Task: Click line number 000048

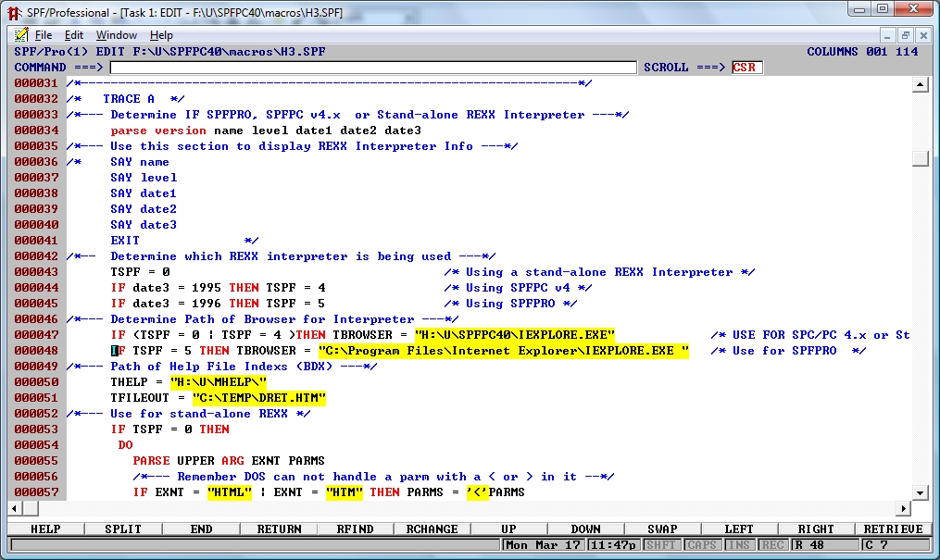Action: [36, 351]
